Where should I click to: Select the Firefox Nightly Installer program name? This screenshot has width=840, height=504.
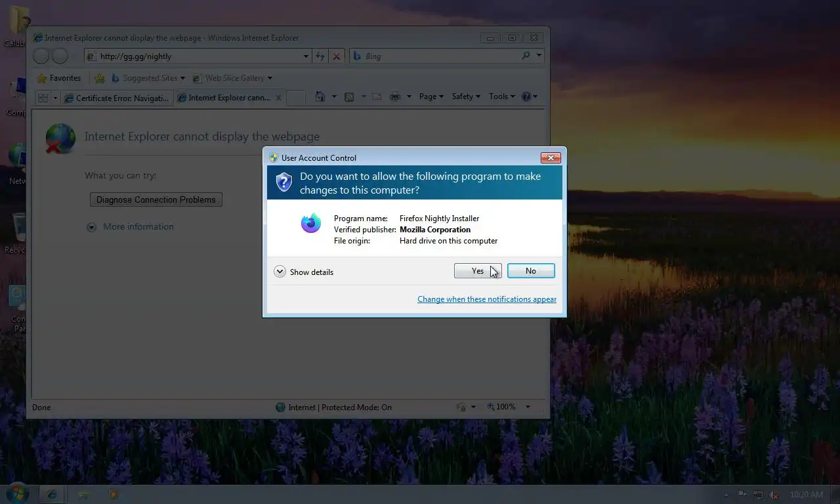pyautogui.click(x=439, y=219)
